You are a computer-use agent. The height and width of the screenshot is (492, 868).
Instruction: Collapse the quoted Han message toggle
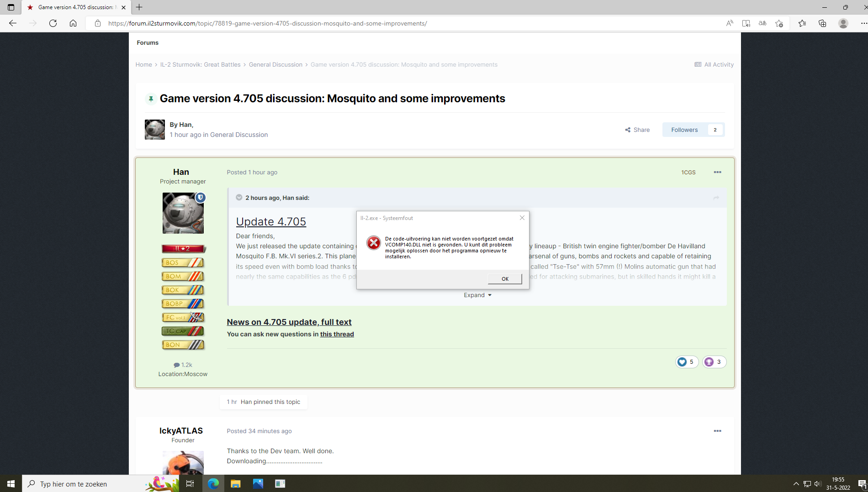click(239, 198)
